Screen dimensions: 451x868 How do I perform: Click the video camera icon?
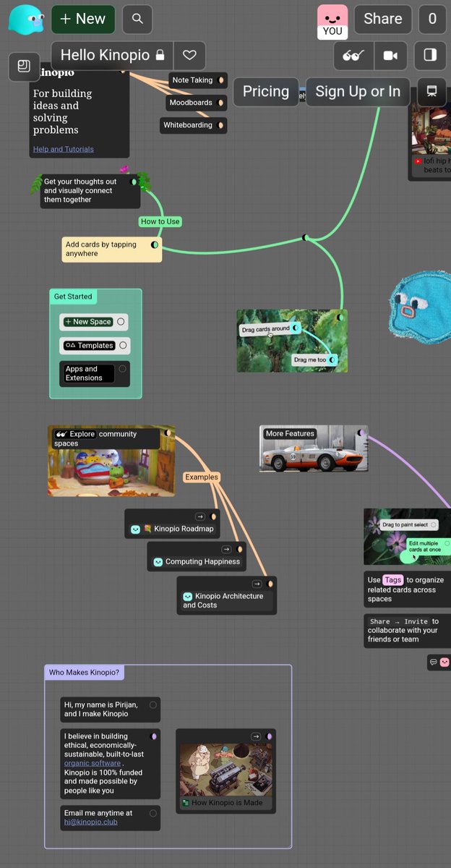[390, 56]
